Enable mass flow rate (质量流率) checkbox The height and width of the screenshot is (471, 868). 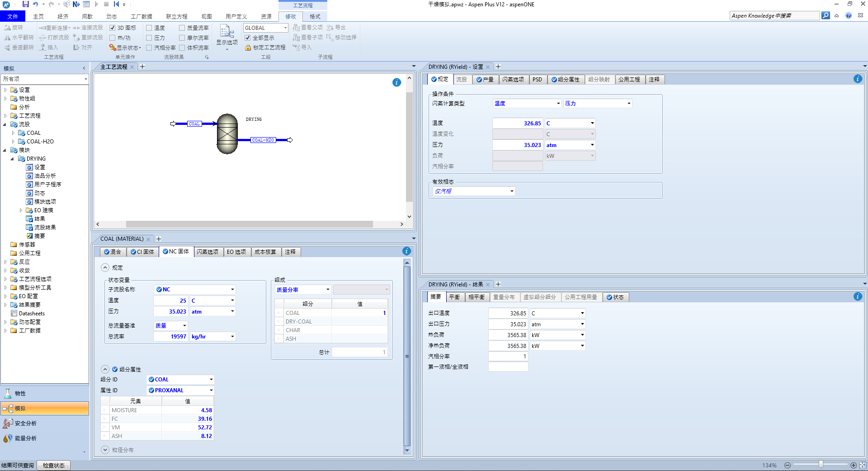click(x=182, y=28)
